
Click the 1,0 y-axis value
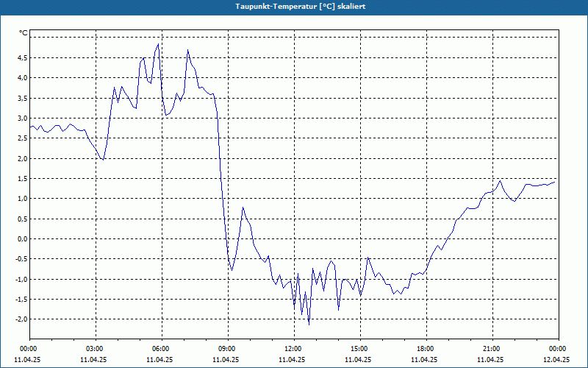click(22, 199)
